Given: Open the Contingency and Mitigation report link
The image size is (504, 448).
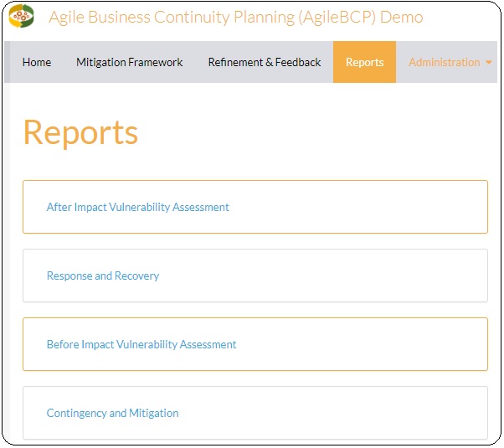Looking at the screenshot, I should tap(112, 413).
